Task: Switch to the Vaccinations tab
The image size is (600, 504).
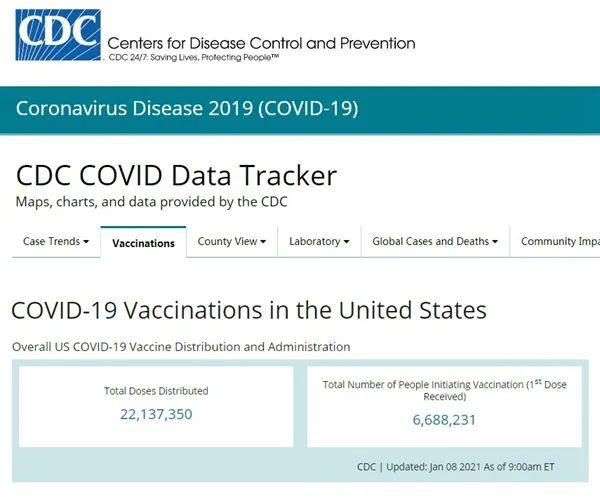Action: (x=143, y=243)
